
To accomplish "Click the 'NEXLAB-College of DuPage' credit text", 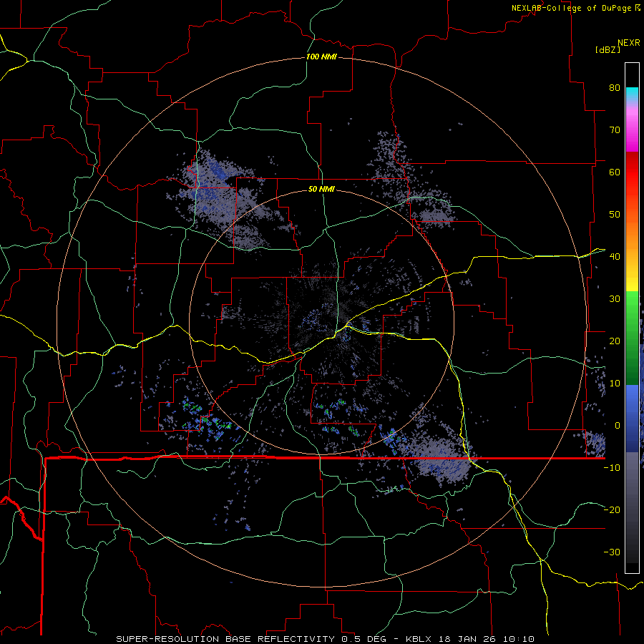I will pyautogui.click(x=571, y=8).
